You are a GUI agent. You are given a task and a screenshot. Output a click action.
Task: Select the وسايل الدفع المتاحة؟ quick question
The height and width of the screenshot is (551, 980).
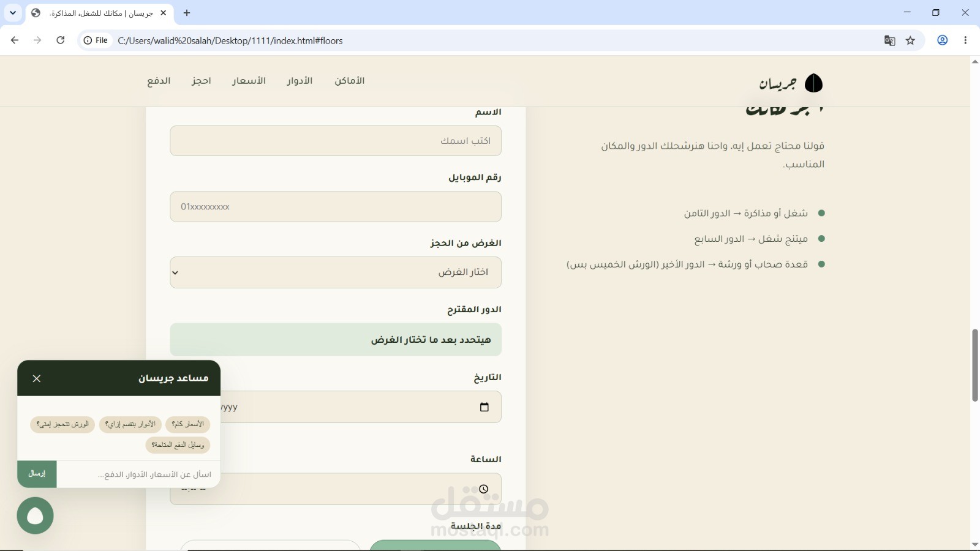(x=178, y=445)
